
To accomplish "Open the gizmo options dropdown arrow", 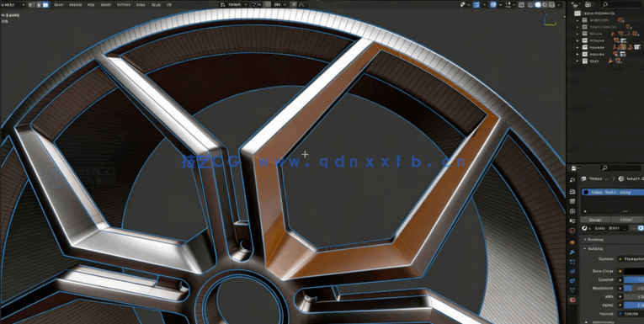I will pyautogui.click(x=484, y=4).
